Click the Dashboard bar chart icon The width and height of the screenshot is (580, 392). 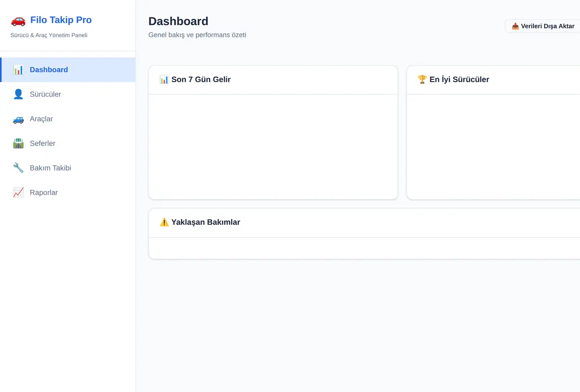click(x=18, y=70)
